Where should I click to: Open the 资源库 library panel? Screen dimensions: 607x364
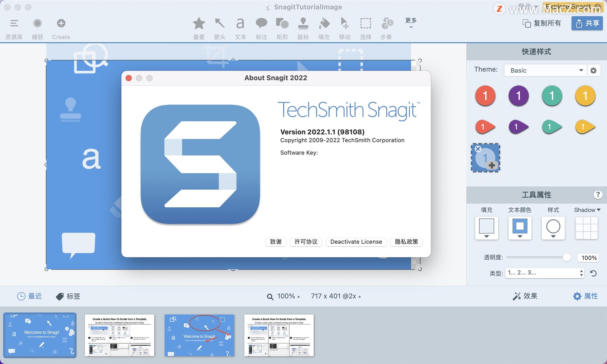pos(14,28)
